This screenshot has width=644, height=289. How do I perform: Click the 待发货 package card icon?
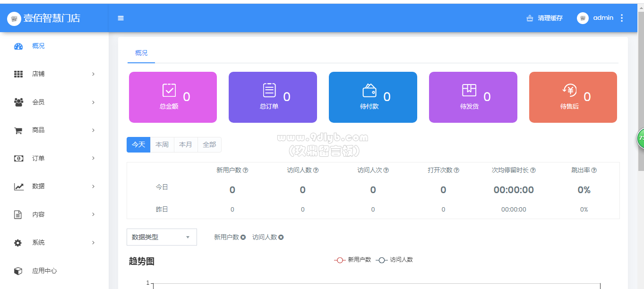469,90
